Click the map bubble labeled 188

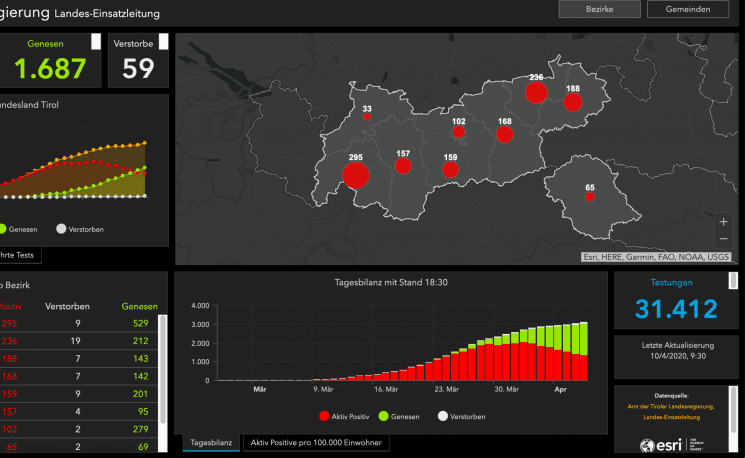[x=572, y=102]
